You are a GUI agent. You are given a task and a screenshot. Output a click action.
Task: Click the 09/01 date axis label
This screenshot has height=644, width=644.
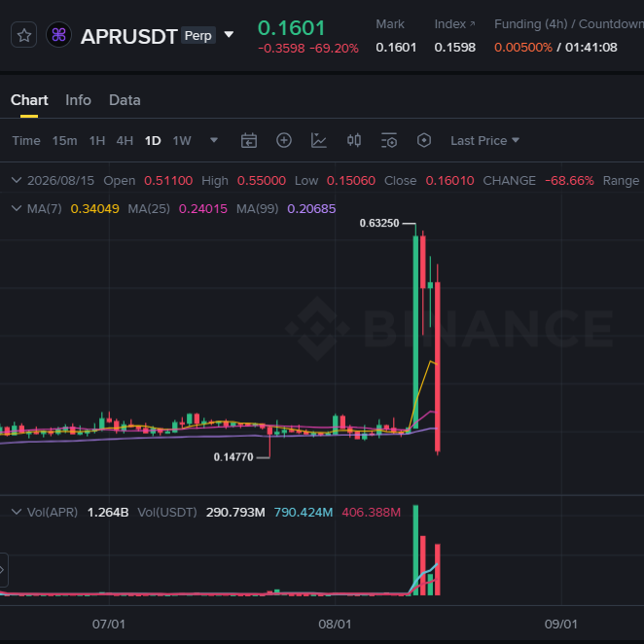coord(560,625)
